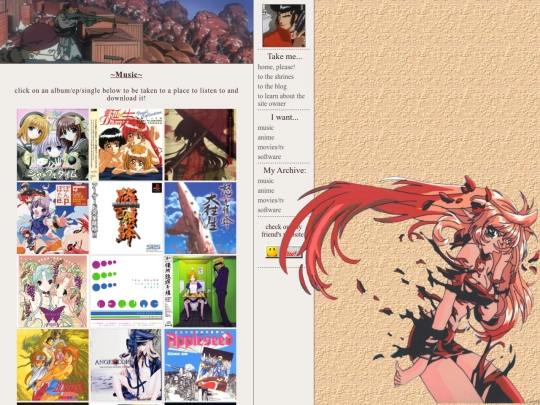Click 'anime' under I want...
This screenshot has height=405, width=540.
point(266,137)
